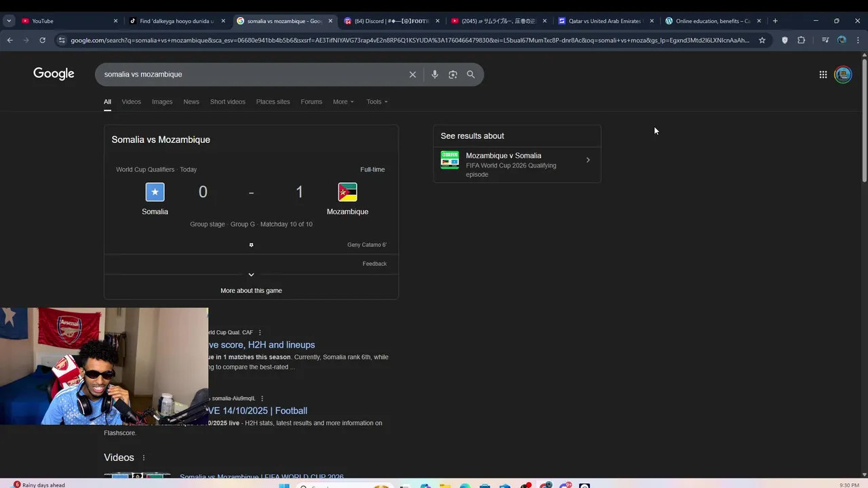Screen dimensions: 868x488
Task: Expand the More filters dropdown
Action: 343,102
